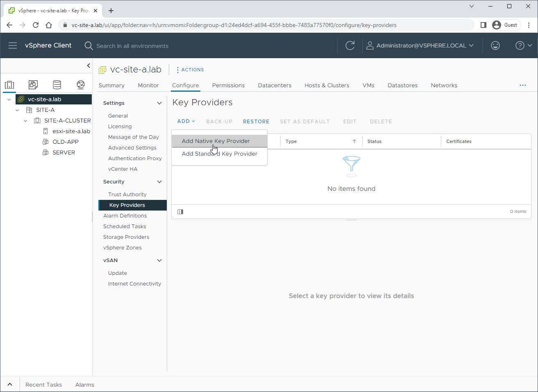Screen dimensions: 538x392
Task: Open the ACTIONS menu for vc-site-a.lab
Action: click(x=190, y=70)
